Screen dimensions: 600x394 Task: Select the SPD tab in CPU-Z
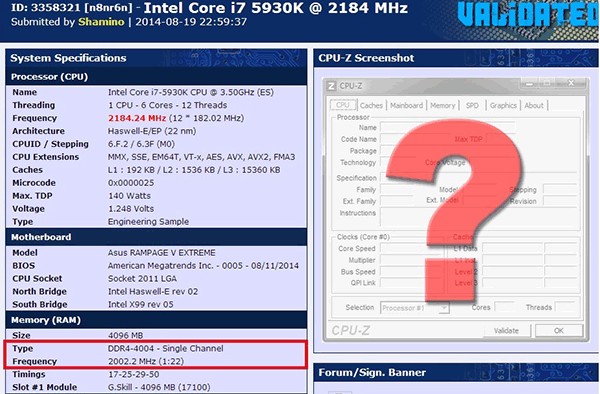pyautogui.click(x=472, y=106)
